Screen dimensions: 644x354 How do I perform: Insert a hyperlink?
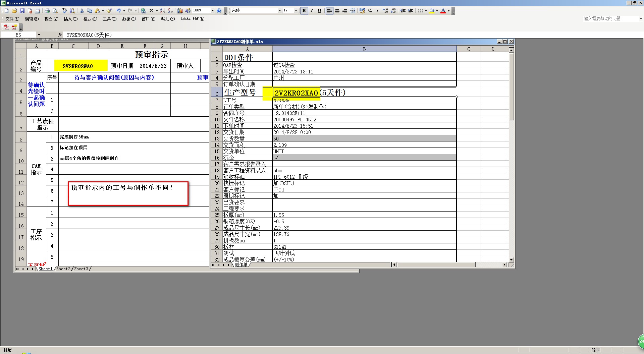tap(144, 11)
